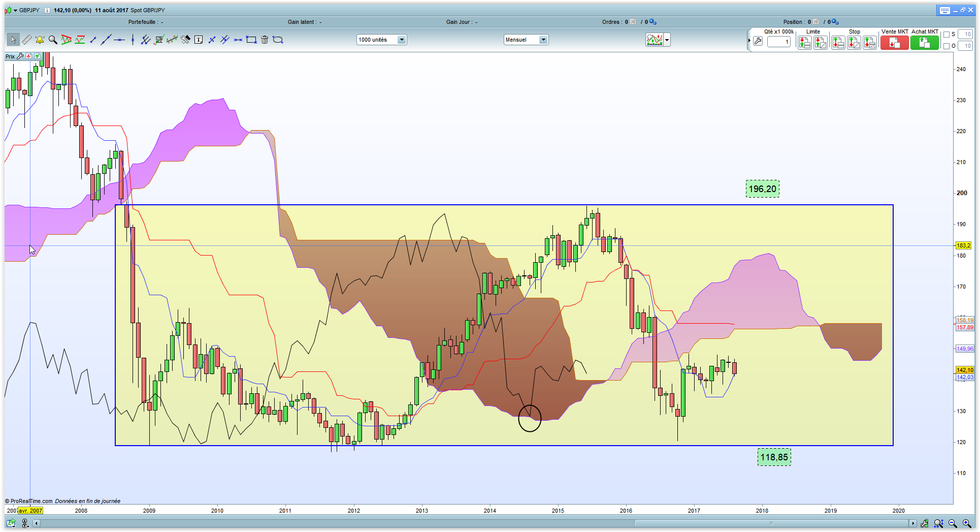Select the parallel channel lines tool
The width and height of the screenshot is (980, 532).
[146, 40]
